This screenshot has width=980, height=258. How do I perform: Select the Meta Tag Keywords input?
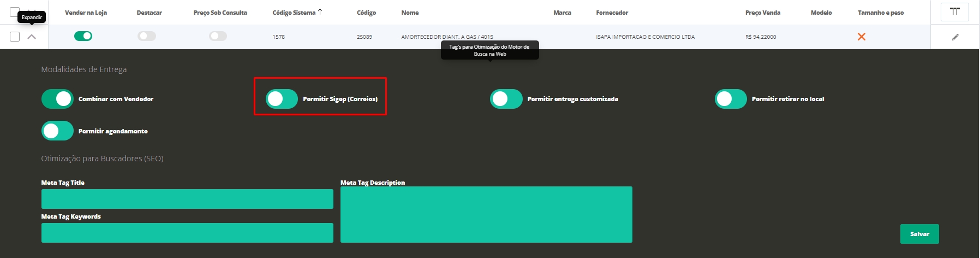pyautogui.click(x=187, y=233)
